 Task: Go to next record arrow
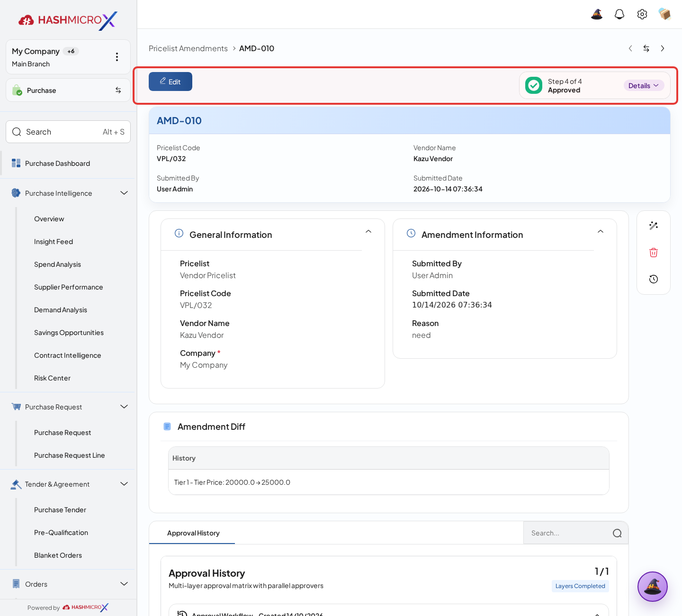pyautogui.click(x=663, y=48)
